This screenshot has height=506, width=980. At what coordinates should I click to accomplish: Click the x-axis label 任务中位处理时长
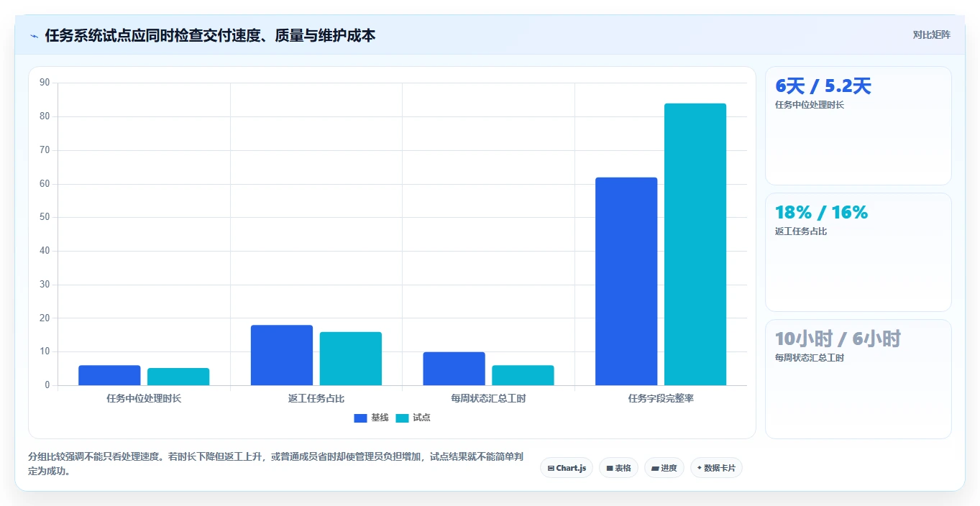(144, 398)
